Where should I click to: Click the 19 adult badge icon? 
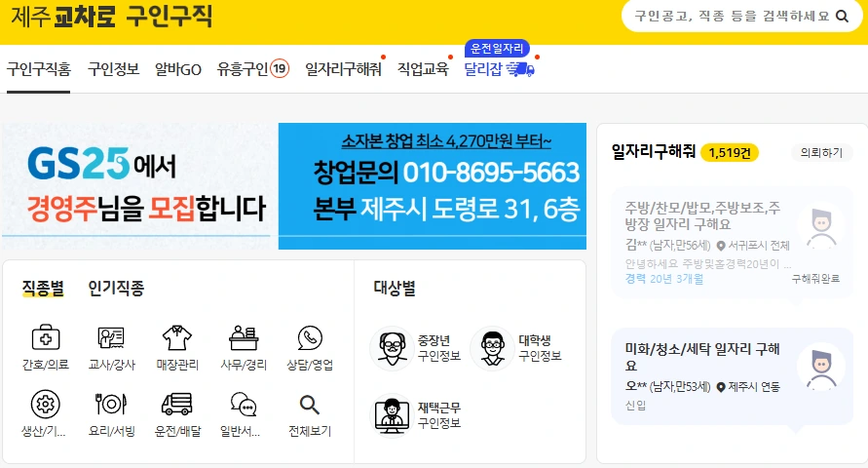[280, 68]
